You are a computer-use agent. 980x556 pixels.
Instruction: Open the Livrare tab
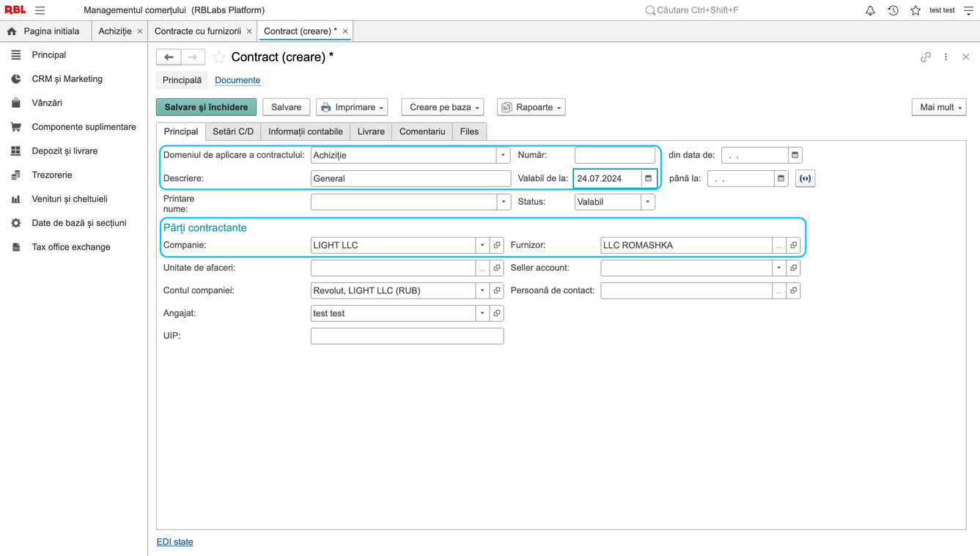371,131
